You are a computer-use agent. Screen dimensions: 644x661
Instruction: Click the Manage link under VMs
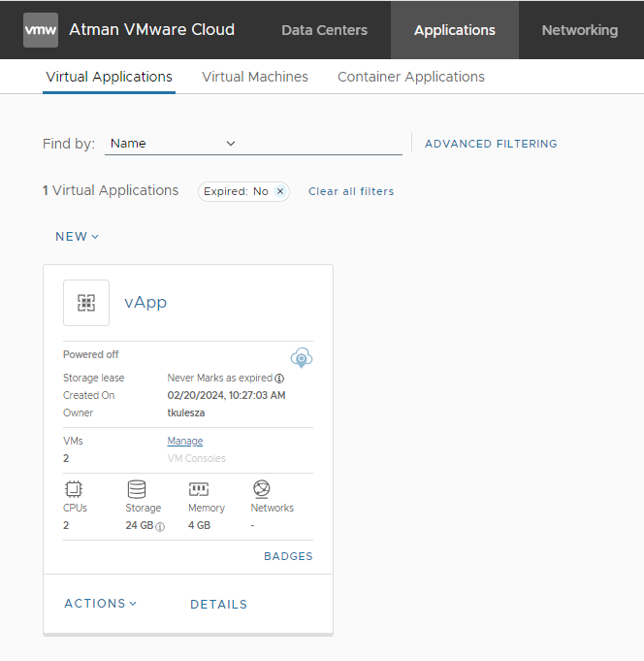185,441
